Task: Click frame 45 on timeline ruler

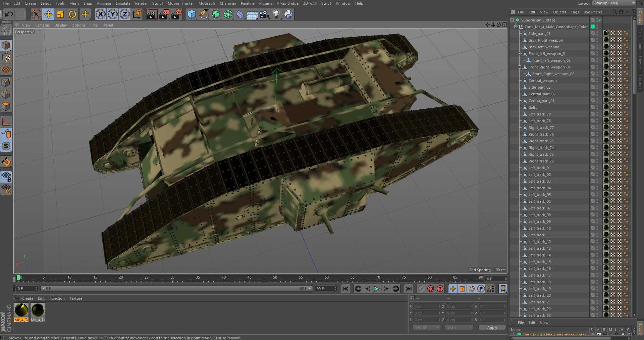Action: [249, 278]
